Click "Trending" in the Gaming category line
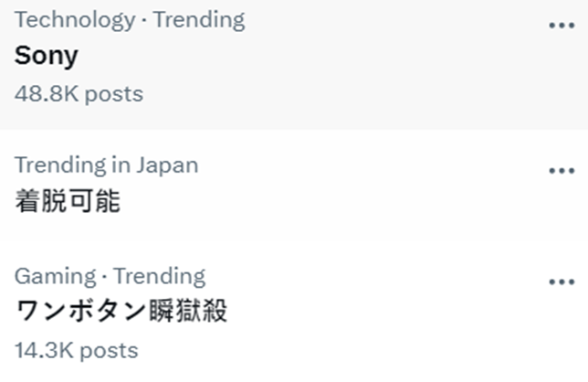Viewport: 588px width, 382px height. click(160, 276)
